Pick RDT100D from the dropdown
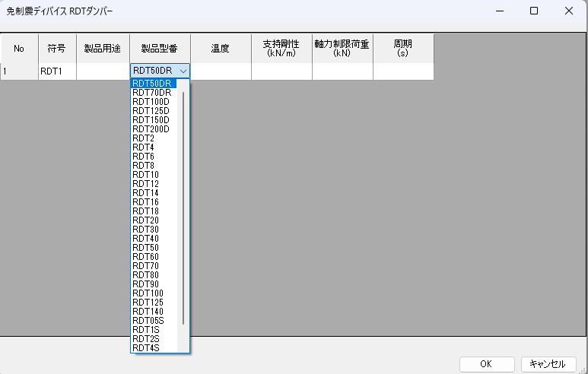 click(x=154, y=102)
